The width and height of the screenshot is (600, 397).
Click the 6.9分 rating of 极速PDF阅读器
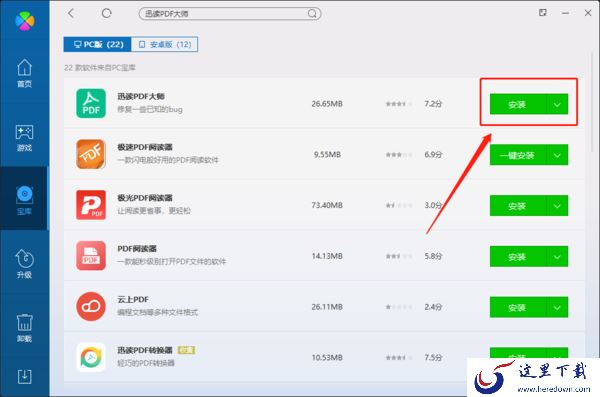coord(433,154)
